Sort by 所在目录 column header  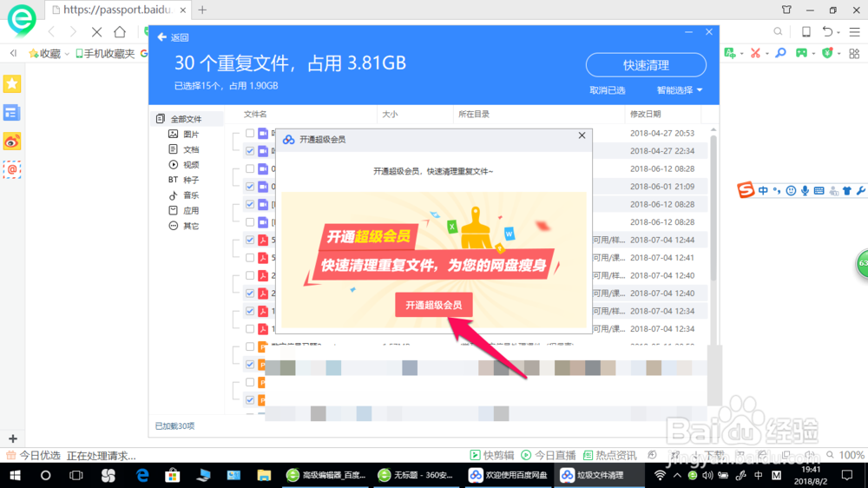pyautogui.click(x=473, y=114)
